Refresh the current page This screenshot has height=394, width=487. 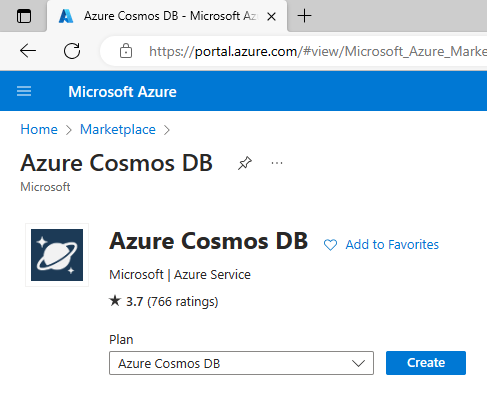point(72,51)
